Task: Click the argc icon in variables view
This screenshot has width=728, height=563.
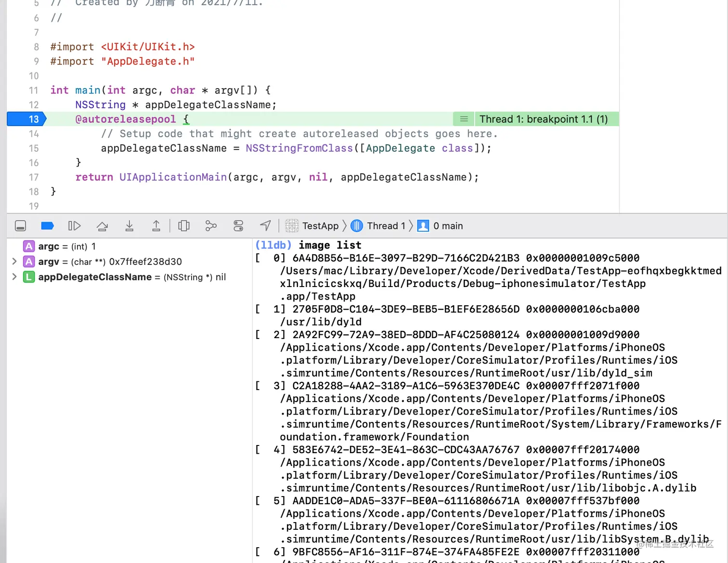Action: point(29,247)
